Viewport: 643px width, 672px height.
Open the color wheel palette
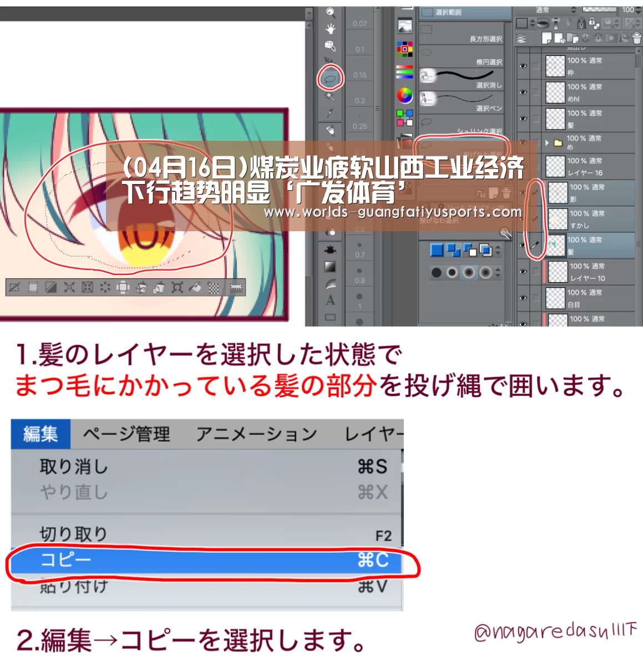coord(405,95)
